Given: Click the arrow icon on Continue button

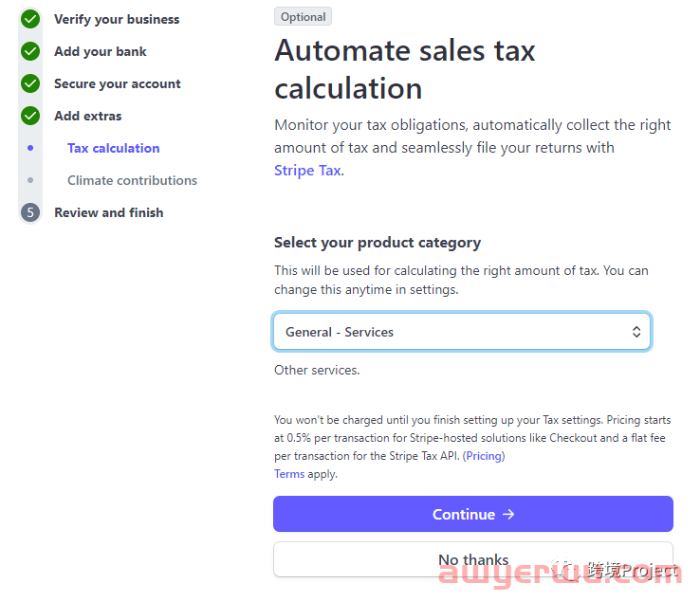Looking at the screenshot, I should click(508, 514).
